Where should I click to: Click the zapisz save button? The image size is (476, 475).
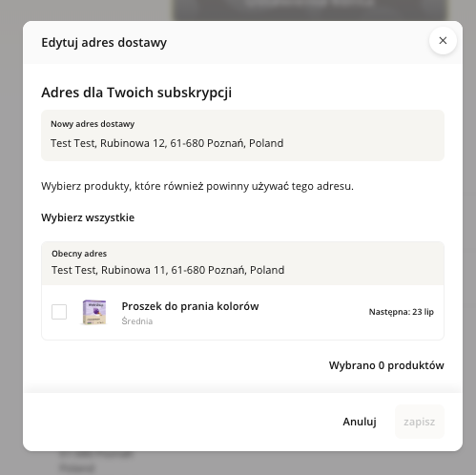pyautogui.click(x=419, y=422)
